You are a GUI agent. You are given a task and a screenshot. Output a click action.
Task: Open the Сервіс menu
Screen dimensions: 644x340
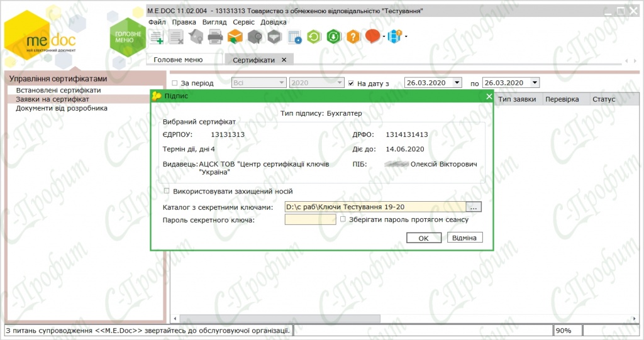243,22
